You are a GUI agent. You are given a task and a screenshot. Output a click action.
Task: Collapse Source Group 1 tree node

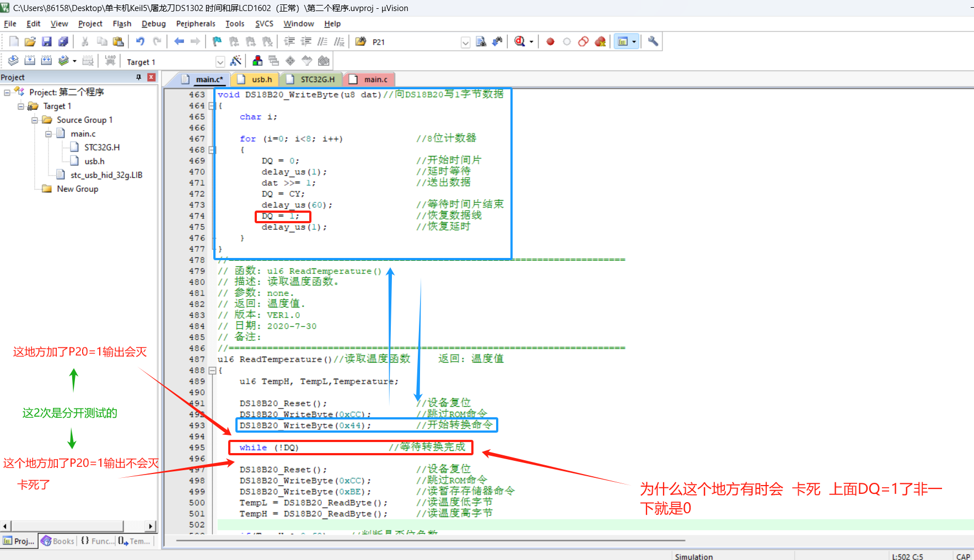tap(35, 120)
